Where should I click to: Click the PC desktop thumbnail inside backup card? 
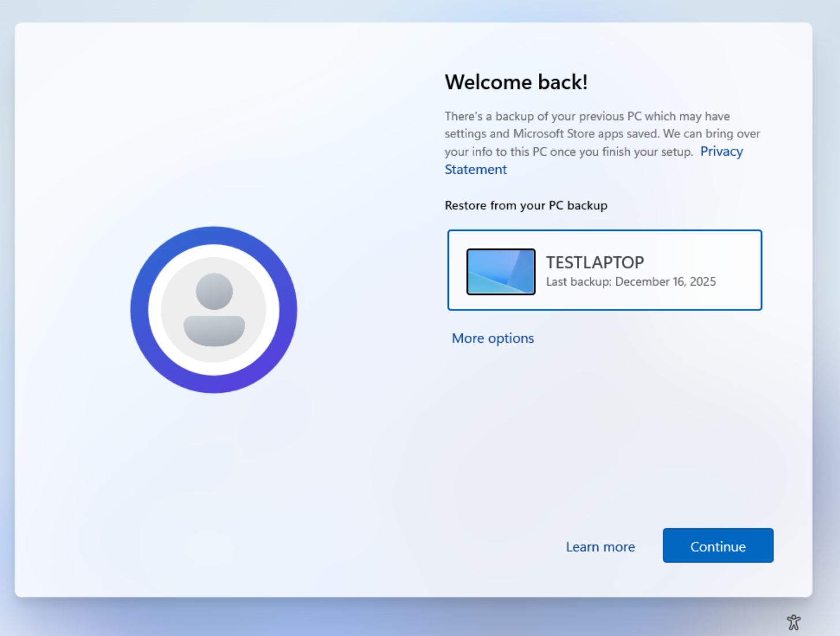pyautogui.click(x=500, y=271)
